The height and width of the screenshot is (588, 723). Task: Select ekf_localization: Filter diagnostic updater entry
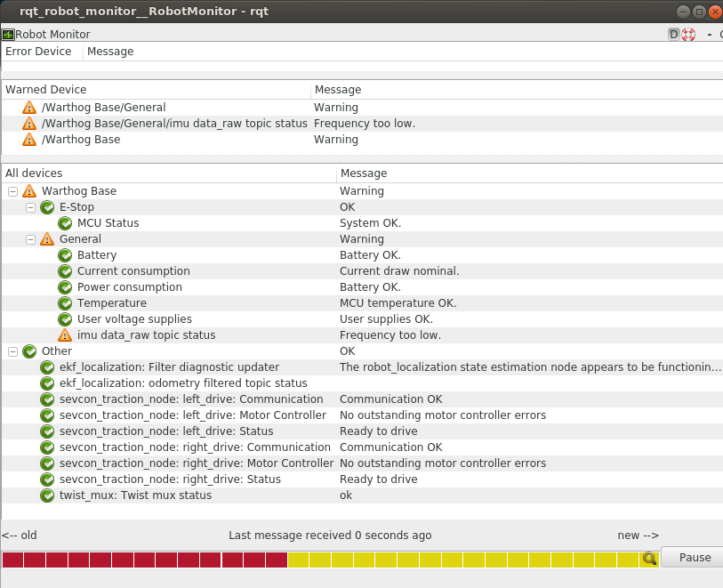(169, 367)
